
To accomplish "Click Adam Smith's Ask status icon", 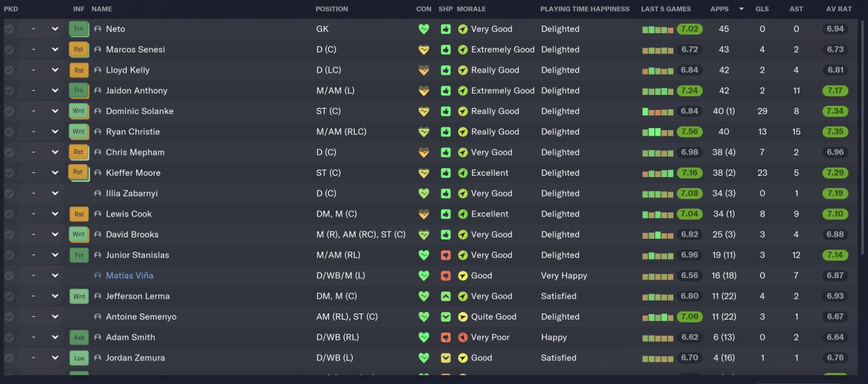I will tap(79, 337).
